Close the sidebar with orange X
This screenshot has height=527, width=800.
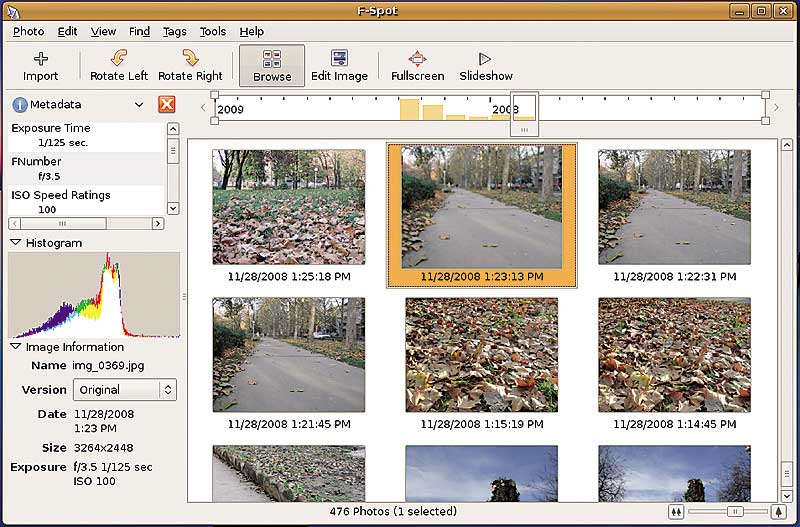(166, 104)
